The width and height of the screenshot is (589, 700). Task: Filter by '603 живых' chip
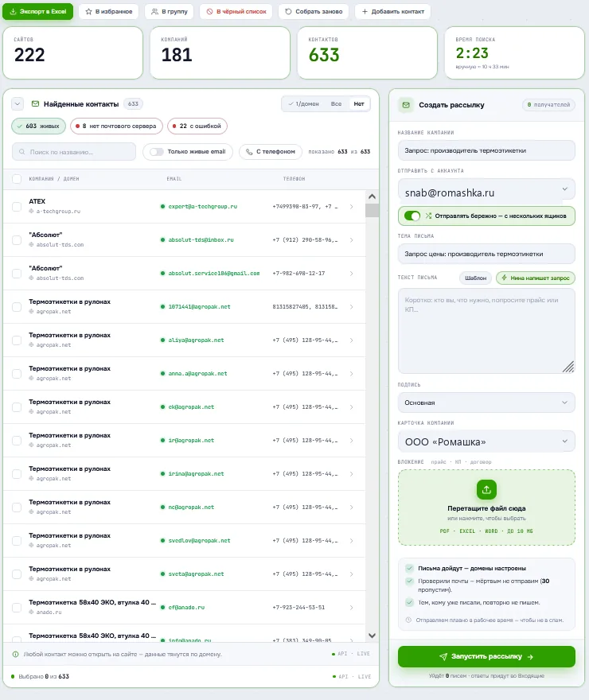point(38,126)
